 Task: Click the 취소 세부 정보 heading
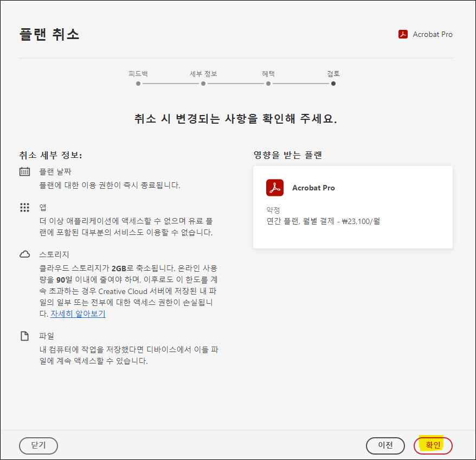coord(50,155)
